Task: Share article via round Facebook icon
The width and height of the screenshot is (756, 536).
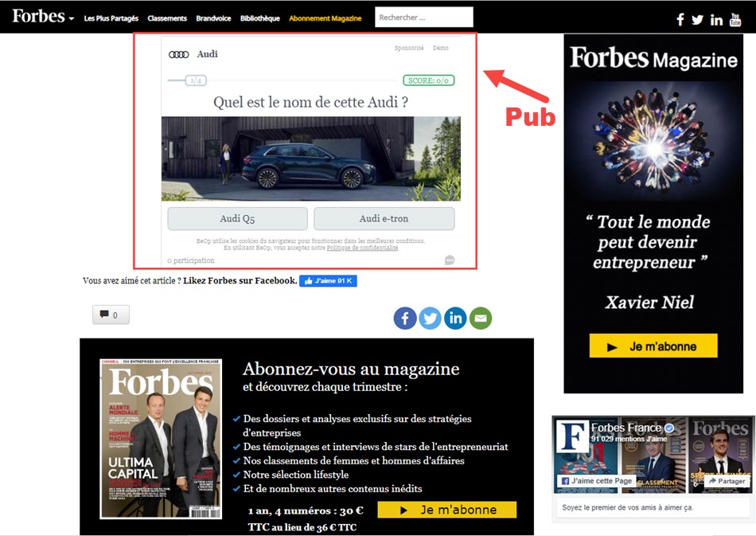Action: click(405, 319)
